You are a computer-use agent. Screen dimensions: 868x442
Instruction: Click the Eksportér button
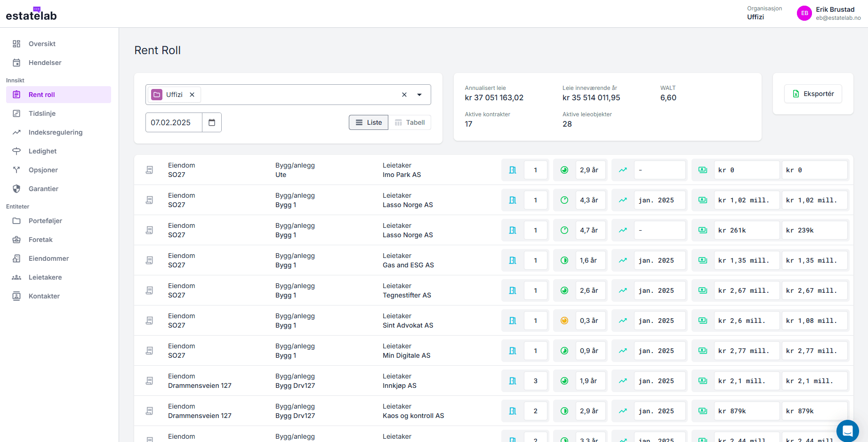pyautogui.click(x=813, y=94)
